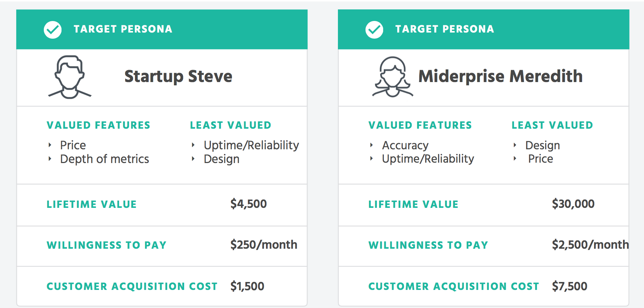Select the Startup Steve persona name
This screenshot has height=308, width=644.
click(178, 76)
